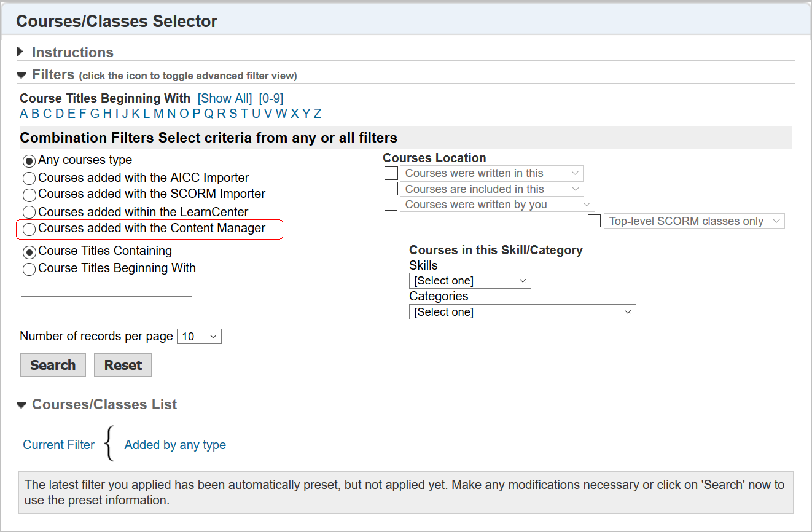Click the Search button
The image size is (812, 532).
53,365
